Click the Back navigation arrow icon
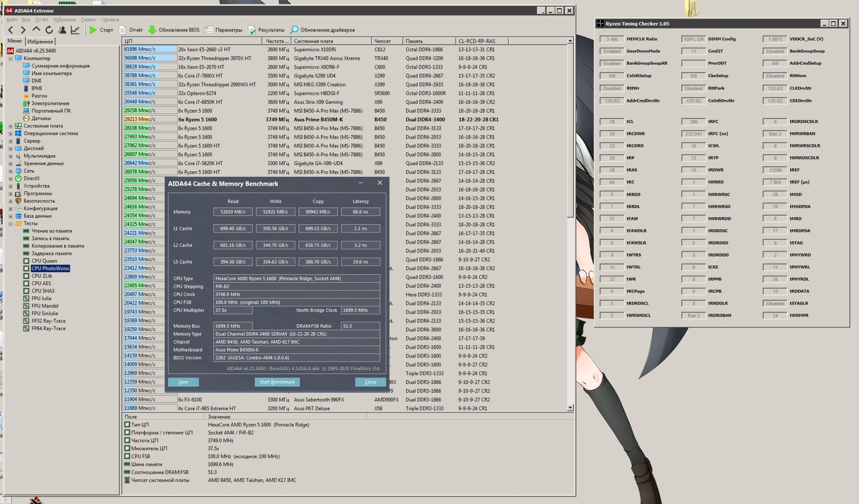Screen dimensions: 859x504 click(11, 30)
